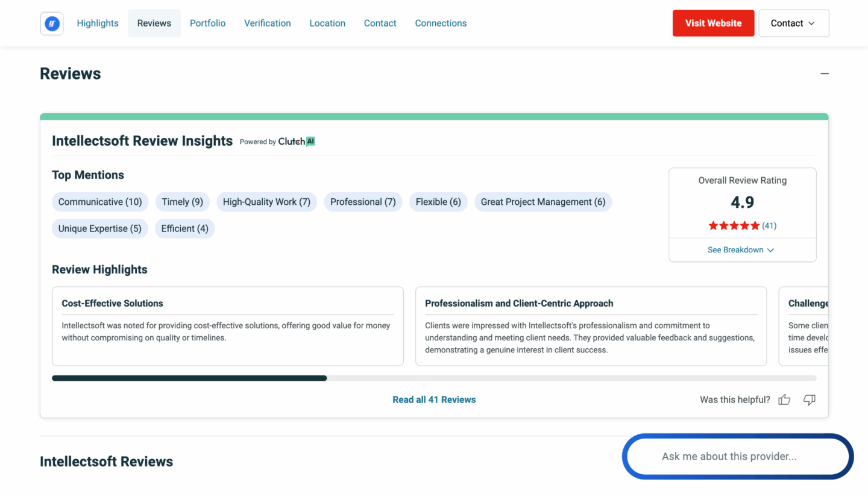
Task: Select the Timely (9) mention chip
Action: [182, 202]
